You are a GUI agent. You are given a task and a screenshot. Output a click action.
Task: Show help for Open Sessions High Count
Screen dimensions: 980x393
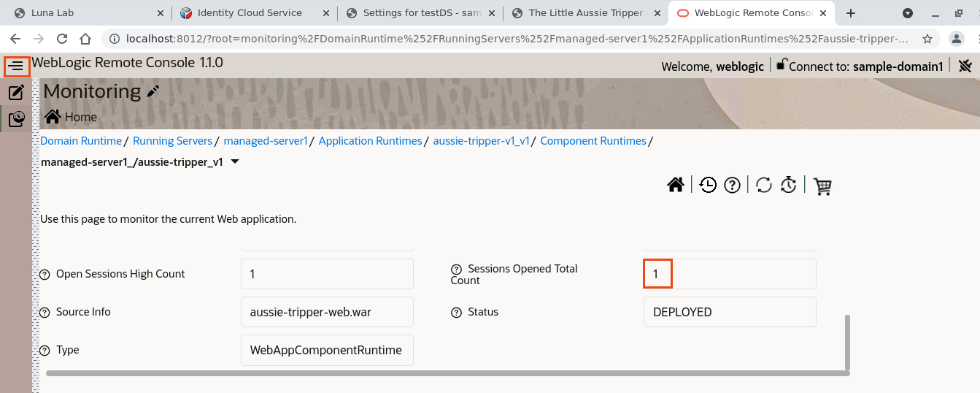(45, 275)
